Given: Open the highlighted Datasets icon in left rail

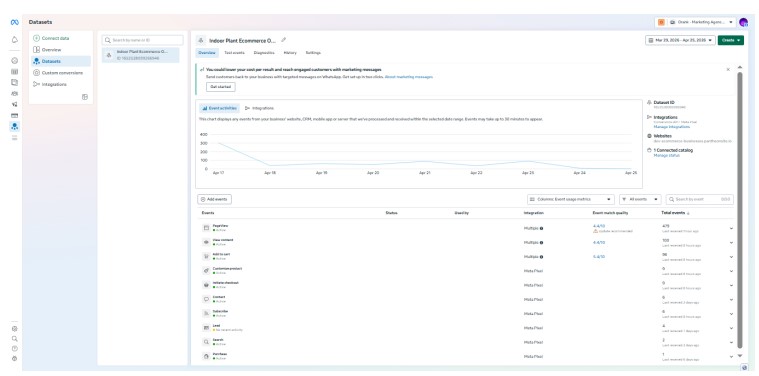Looking at the screenshot, I should tap(15, 126).
